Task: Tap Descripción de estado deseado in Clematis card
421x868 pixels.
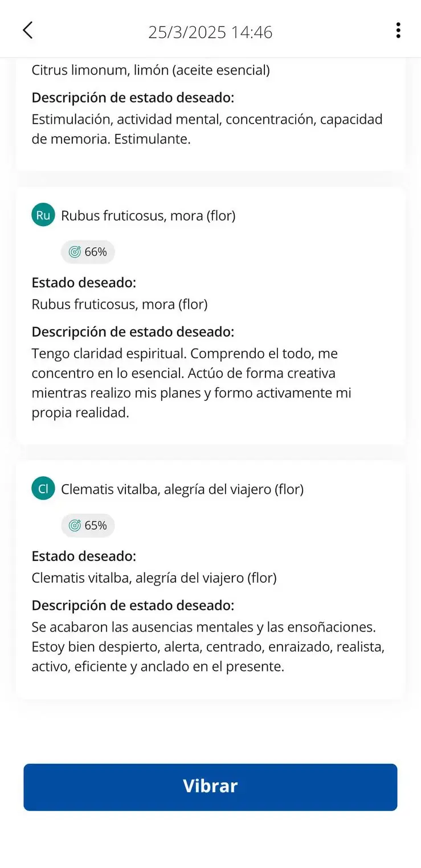Action: pos(133,605)
